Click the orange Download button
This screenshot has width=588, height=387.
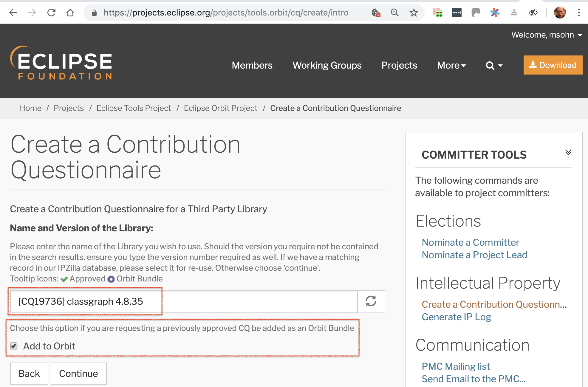coord(553,65)
